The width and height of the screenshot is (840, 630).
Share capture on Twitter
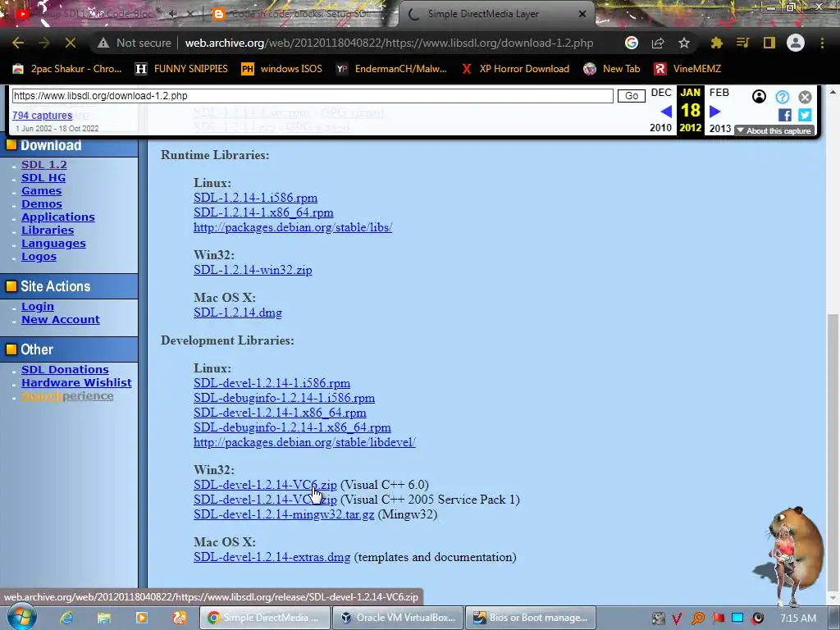point(805,115)
